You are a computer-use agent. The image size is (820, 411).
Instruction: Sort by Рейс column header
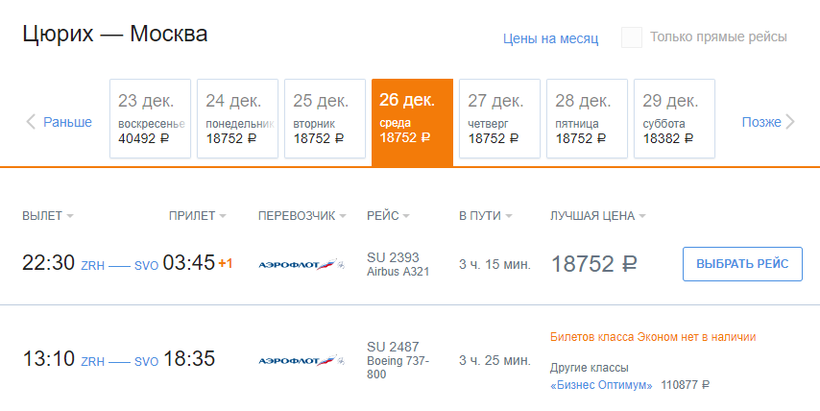pos(387,216)
